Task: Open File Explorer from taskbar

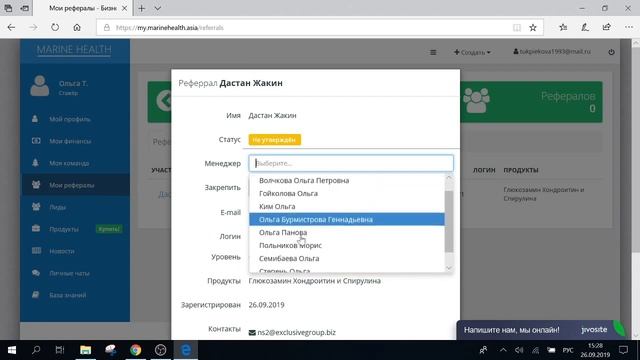Action: point(85,350)
